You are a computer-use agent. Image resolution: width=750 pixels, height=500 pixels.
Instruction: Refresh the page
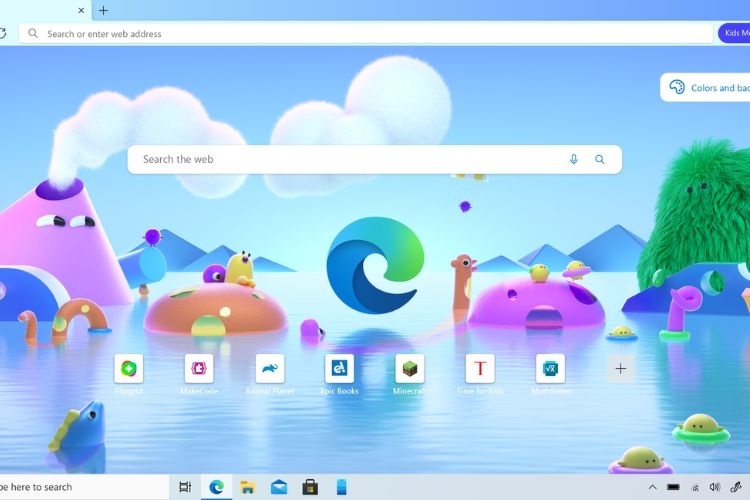[x=2, y=33]
